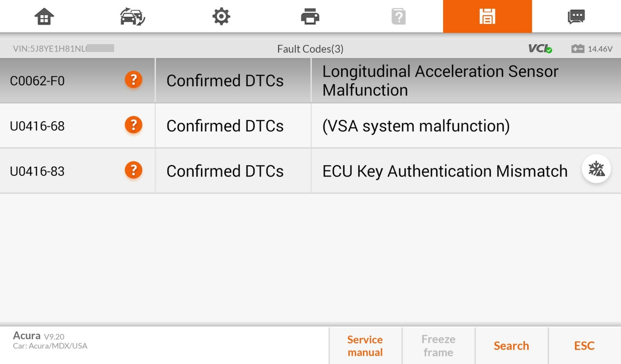Open help for code C0062-F0
Image resolution: width=621 pixels, height=364 pixels.
point(133,80)
